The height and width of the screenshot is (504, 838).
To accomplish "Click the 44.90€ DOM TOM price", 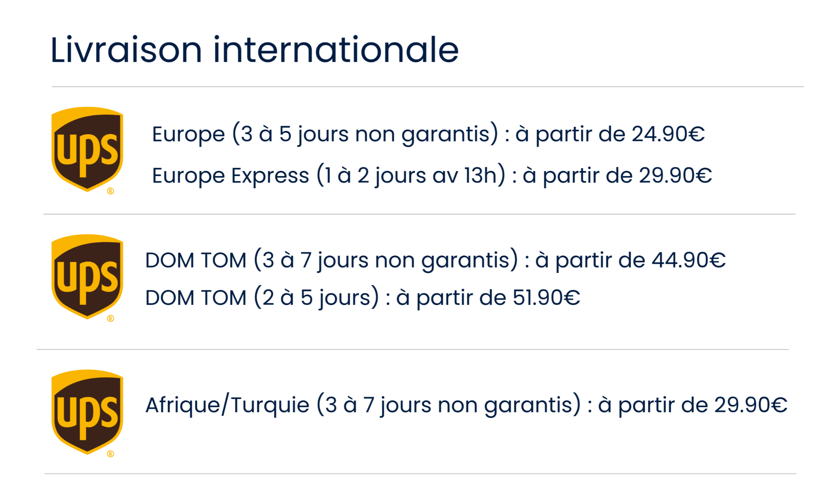I will tap(688, 260).
